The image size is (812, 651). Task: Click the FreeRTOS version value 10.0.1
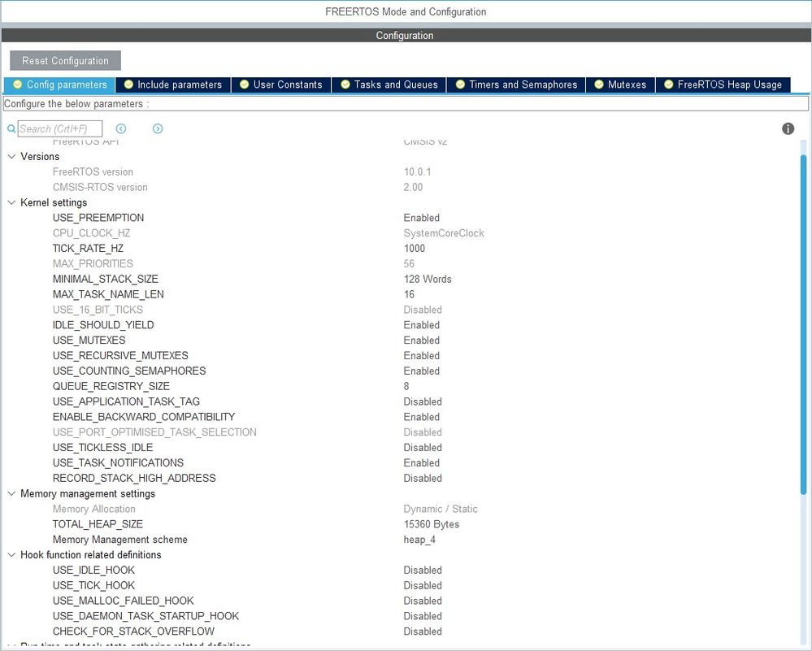[418, 171]
